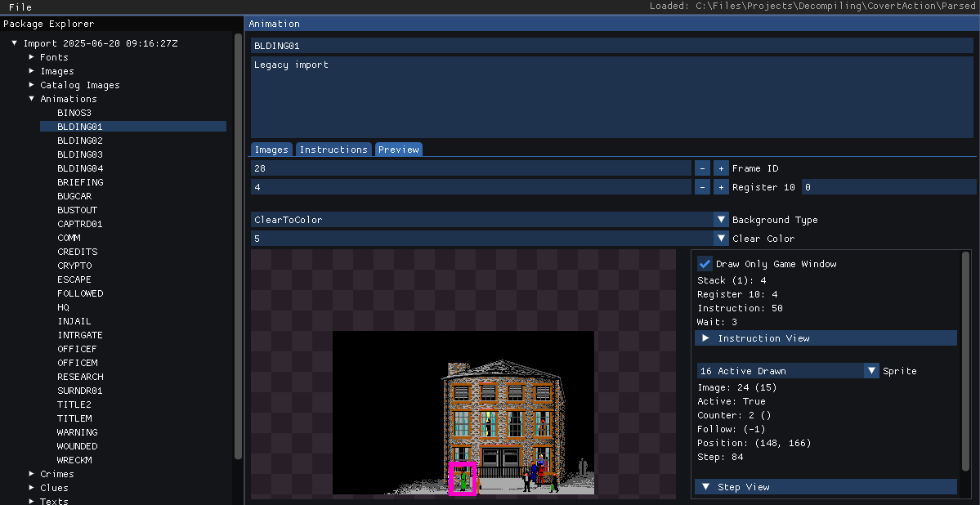Click the Package Explorer panel header
This screenshot has height=505, width=980.
tap(121, 23)
